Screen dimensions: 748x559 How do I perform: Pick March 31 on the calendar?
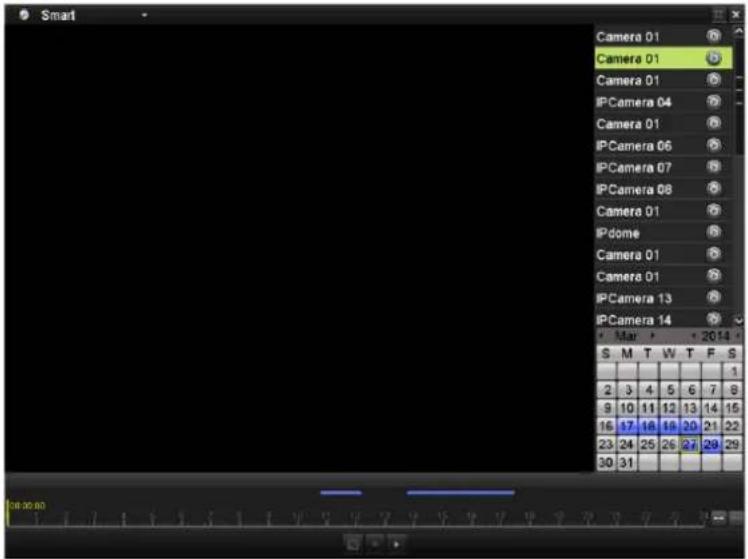click(627, 462)
